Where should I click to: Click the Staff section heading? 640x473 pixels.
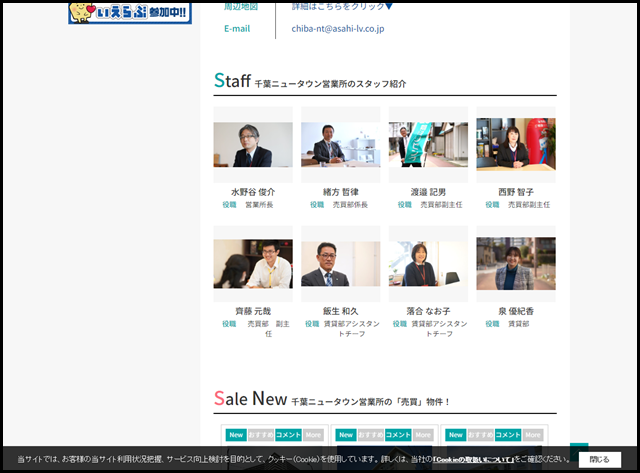coord(310,81)
